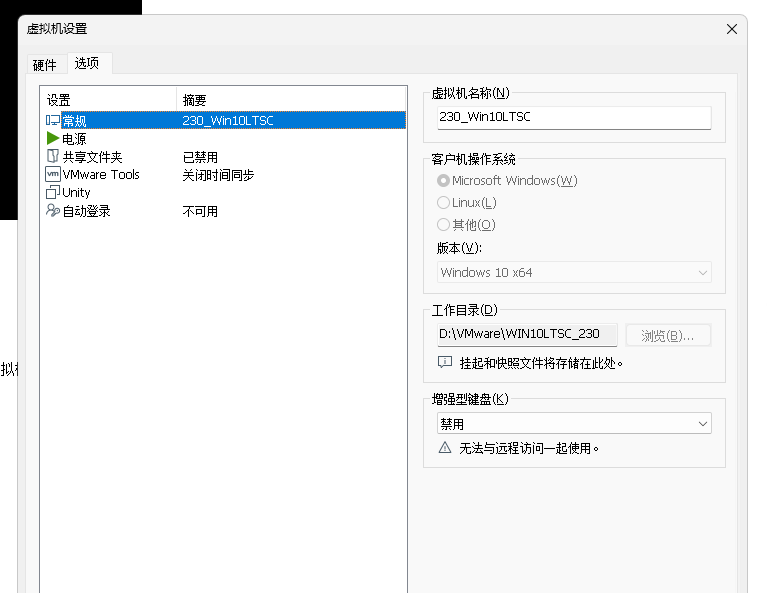Select the Microsoft Windows radio button
Image resolution: width=767 pixels, height=593 pixels.
[444, 181]
